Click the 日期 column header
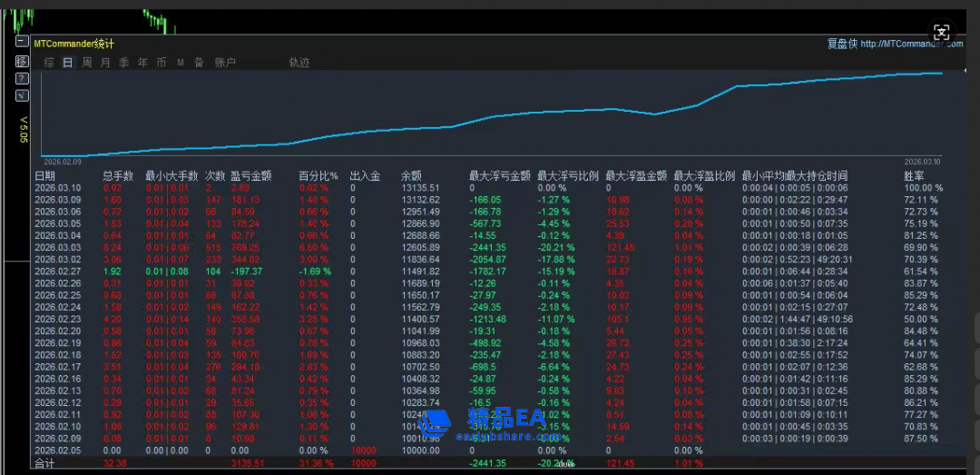This screenshot has height=475, width=980. 44,175
